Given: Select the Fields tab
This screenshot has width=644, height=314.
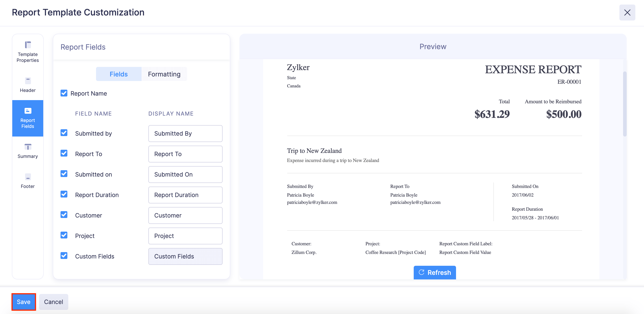Looking at the screenshot, I should [119, 74].
